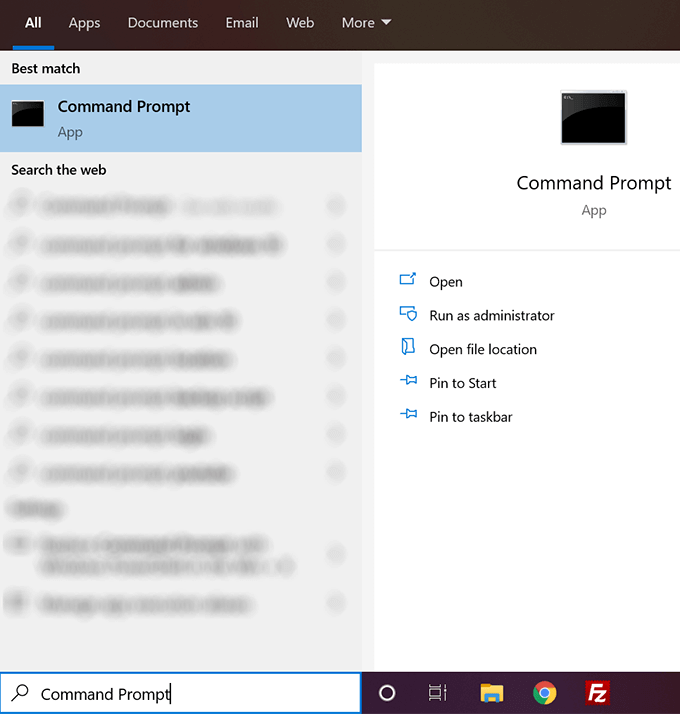
Task: Select the All search tab
Action: tap(33, 23)
